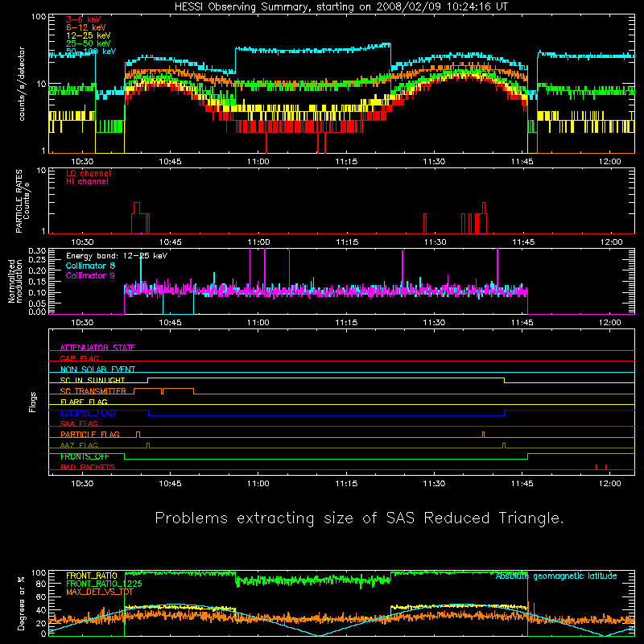644x644 pixels.
Task: Click the counts/s/detector axis label
Action: click(x=22, y=84)
